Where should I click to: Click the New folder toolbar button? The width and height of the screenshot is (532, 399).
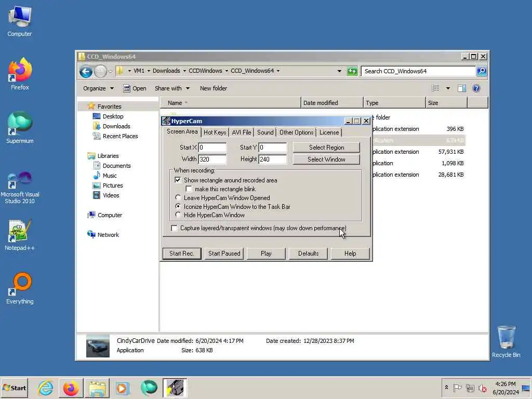click(214, 88)
